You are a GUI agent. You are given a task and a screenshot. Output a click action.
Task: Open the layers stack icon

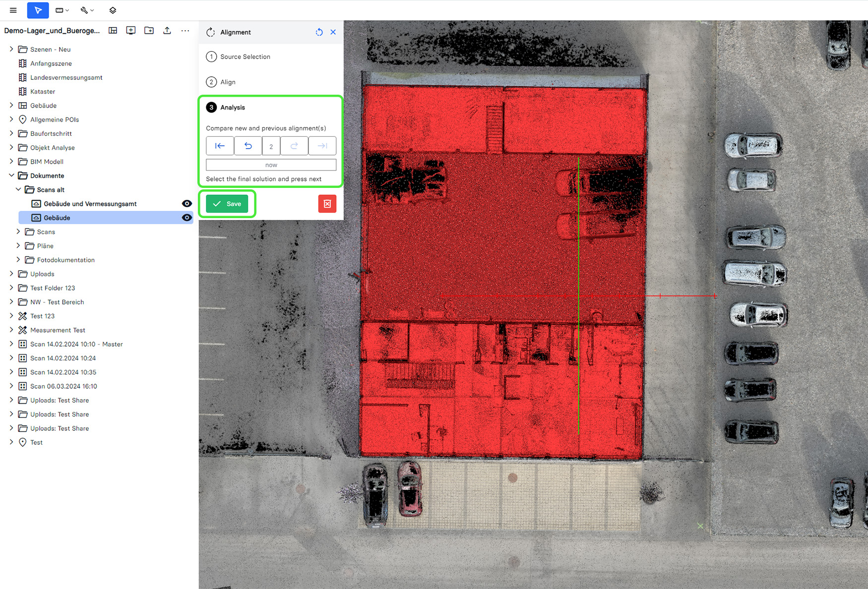[113, 10]
